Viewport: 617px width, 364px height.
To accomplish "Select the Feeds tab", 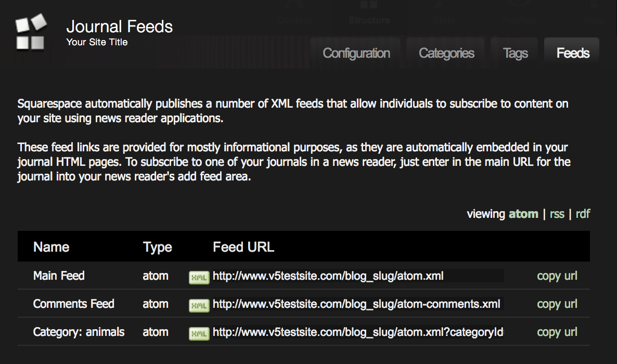I will (x=573, y=53).
